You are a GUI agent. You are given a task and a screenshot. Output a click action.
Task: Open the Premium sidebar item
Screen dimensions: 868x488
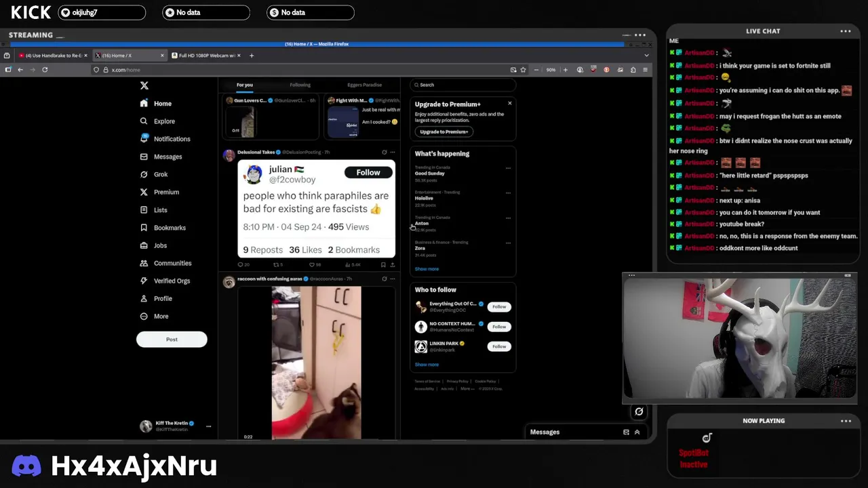[159, 192]
